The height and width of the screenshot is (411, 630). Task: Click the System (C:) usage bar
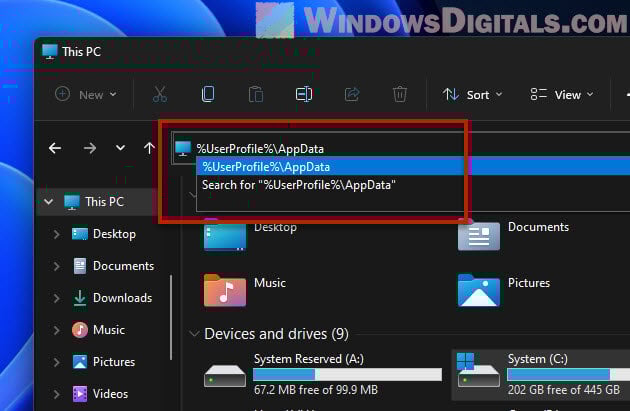coord(568,374)
